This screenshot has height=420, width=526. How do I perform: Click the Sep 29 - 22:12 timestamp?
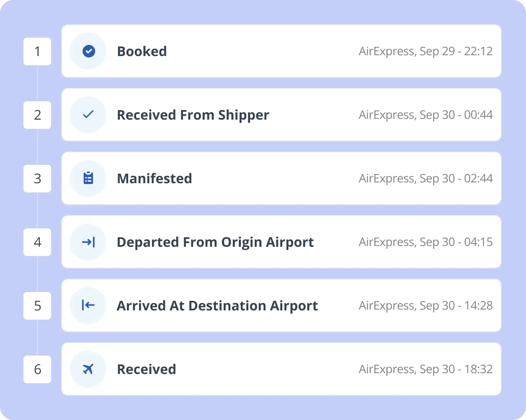point(456,51)
